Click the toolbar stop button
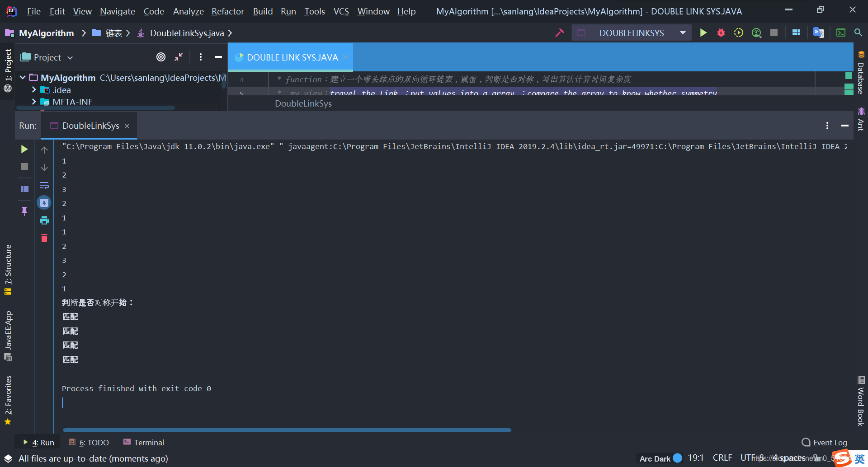 click(774, 33)
